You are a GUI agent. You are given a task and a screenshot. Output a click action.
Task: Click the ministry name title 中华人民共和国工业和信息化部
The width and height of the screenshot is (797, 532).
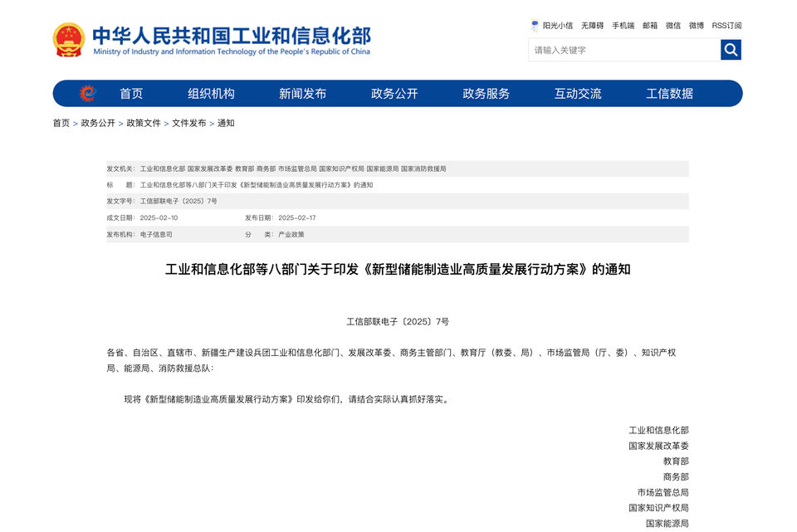[x=232, y=36]
